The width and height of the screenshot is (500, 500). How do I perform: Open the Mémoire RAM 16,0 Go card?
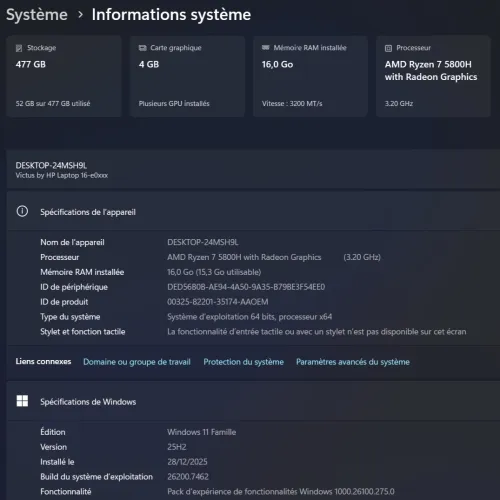point(310,76)
